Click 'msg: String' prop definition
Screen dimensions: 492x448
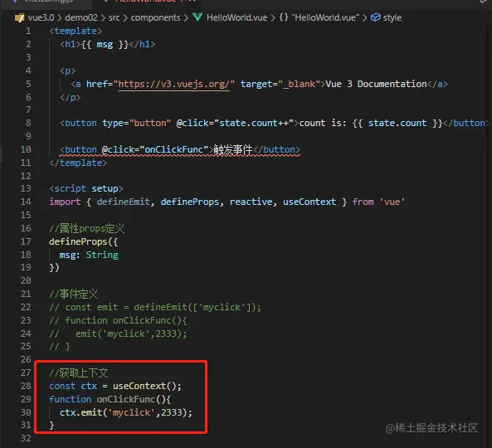tap(89, 255)
